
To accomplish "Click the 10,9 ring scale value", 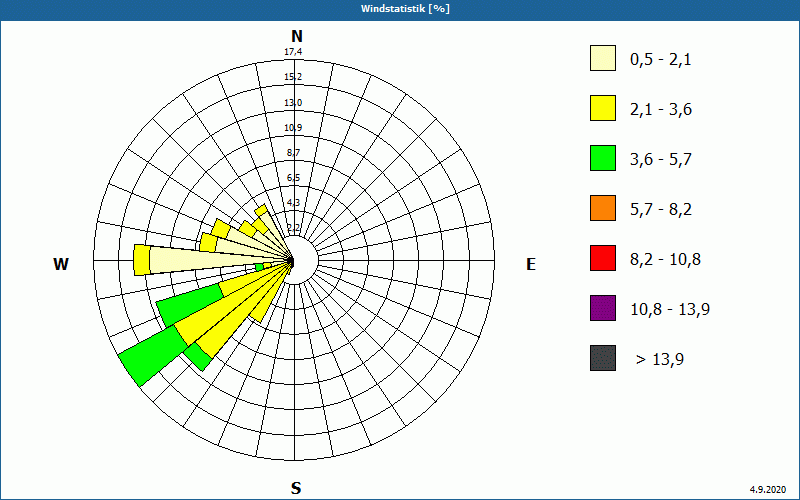I will (x=293, y=128).
